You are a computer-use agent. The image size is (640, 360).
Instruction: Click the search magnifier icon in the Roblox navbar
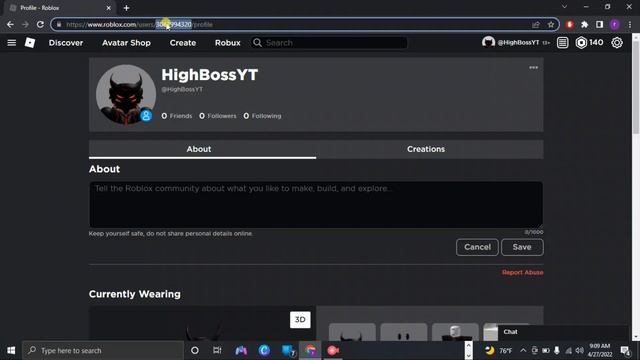257,42
